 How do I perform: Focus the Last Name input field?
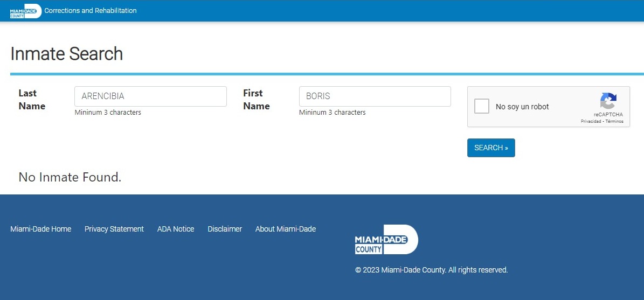coord(150,96)
